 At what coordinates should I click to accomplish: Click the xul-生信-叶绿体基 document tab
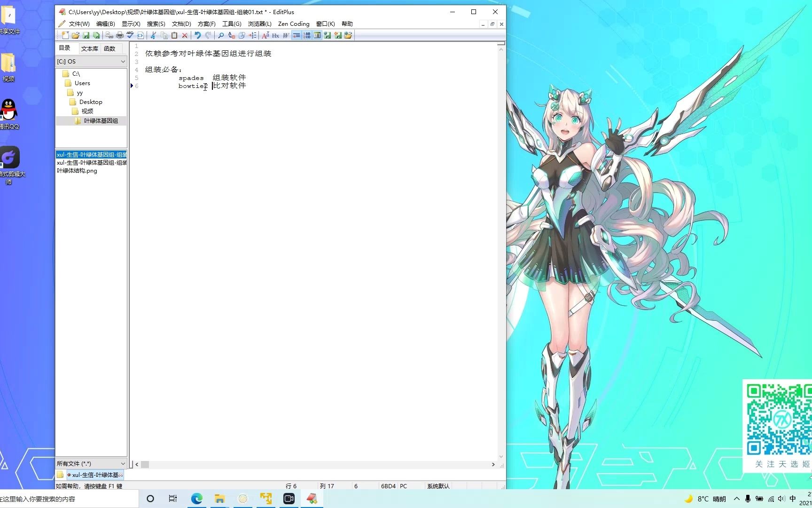[x=95, y=475]
